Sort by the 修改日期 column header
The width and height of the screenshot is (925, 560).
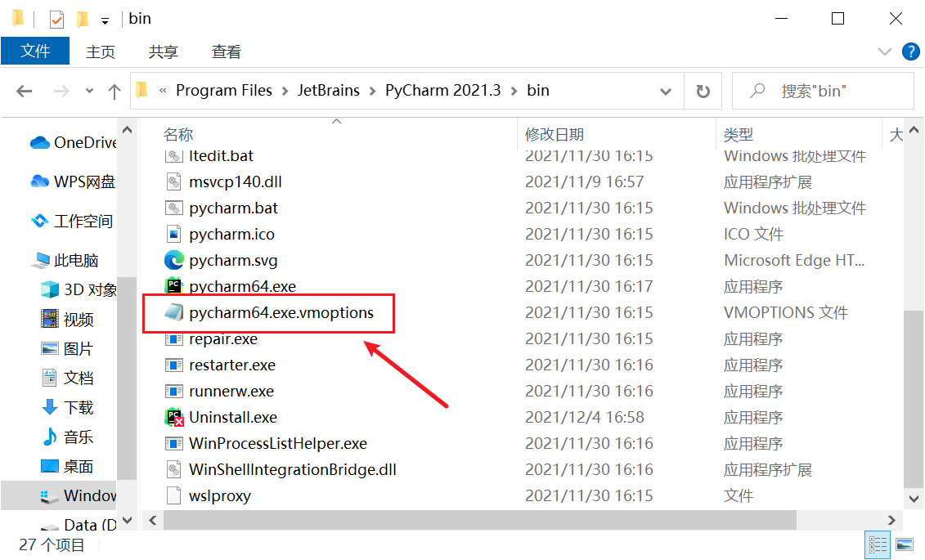(x=555, y=134)
